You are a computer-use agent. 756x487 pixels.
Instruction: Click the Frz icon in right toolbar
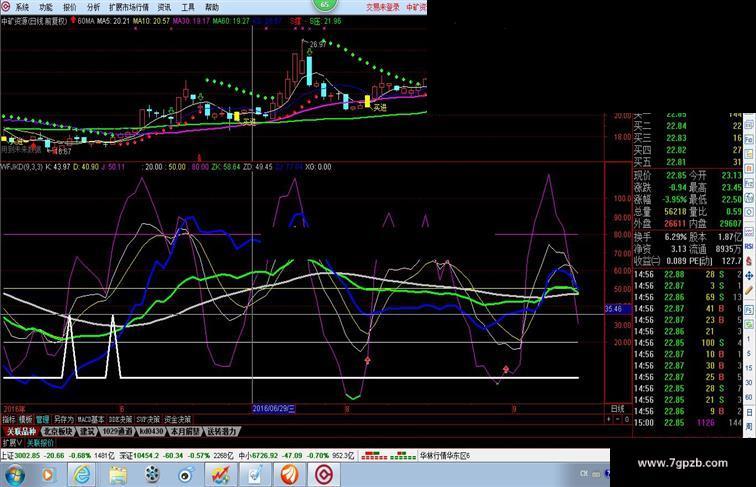(749, 183)
